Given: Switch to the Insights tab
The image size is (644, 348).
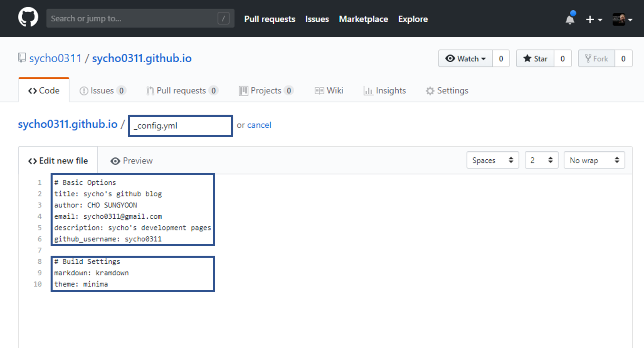Looking at the screenshot, I should tap(385, 91).
